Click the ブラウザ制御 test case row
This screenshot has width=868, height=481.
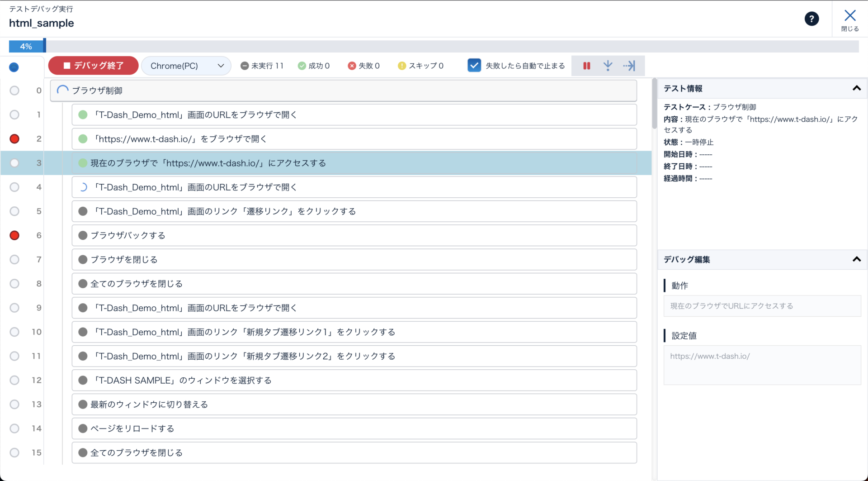click(344, 90)
